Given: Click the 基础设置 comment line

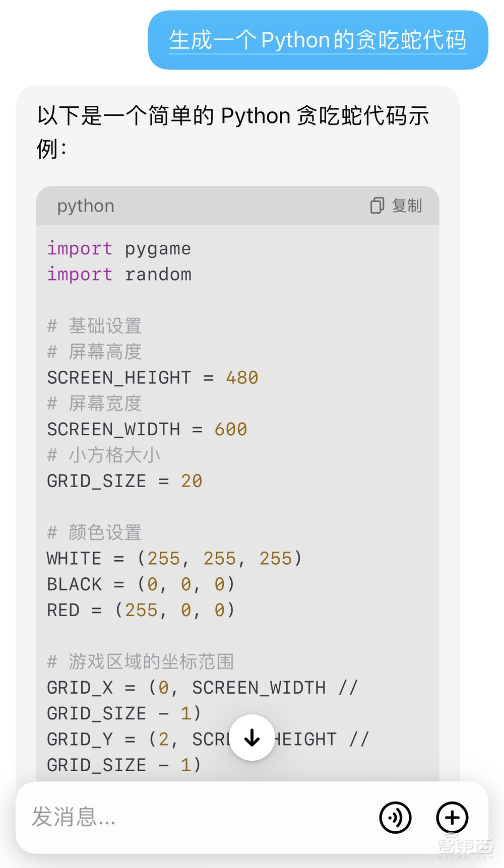Looking at the screenshot, I should pyautogui.click(x=95, y=326).
